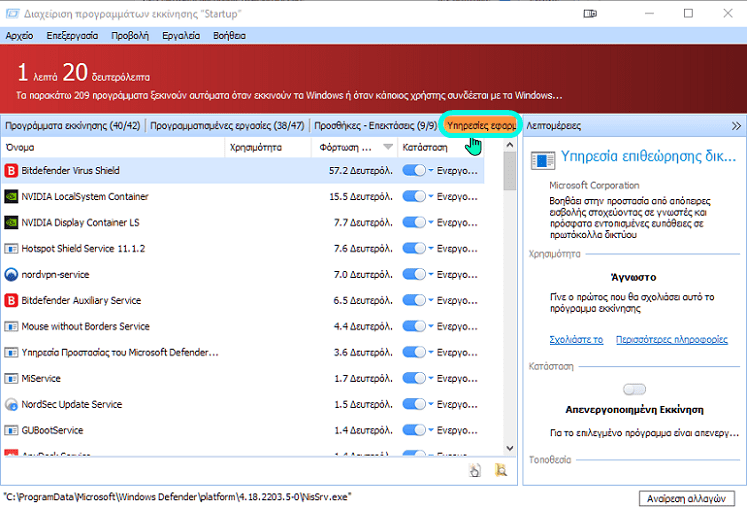747x509 pixels.
Task: Open status dropdown for Microsoft Defender service
Action: (x=431, y=352)
